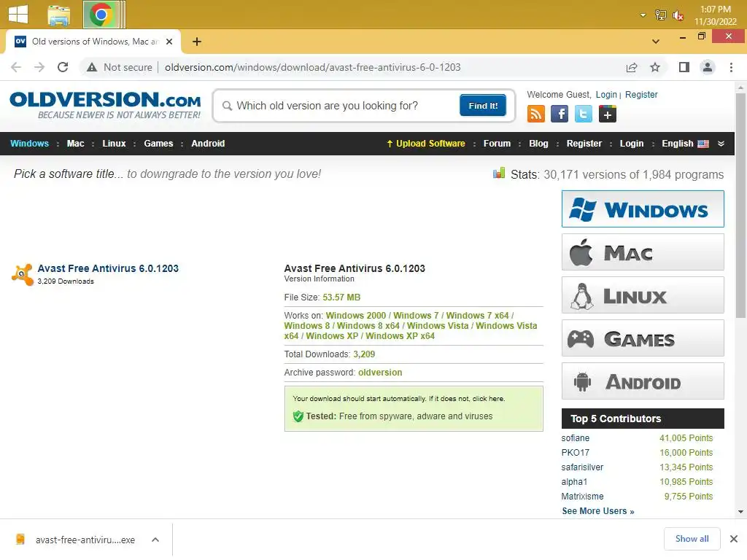Click Register in the black nav bar
747x560 pixels.
point(584,144)
